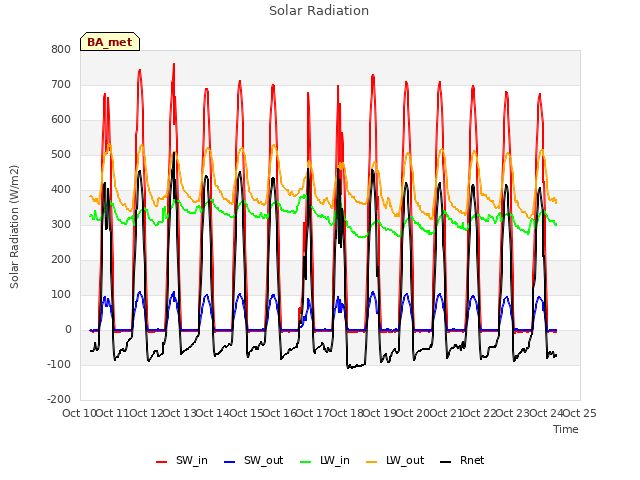Click the flat Rnet minimum near -100
Image resolution: width=640 pixels, height=480 pixels.
coord(356,366)
